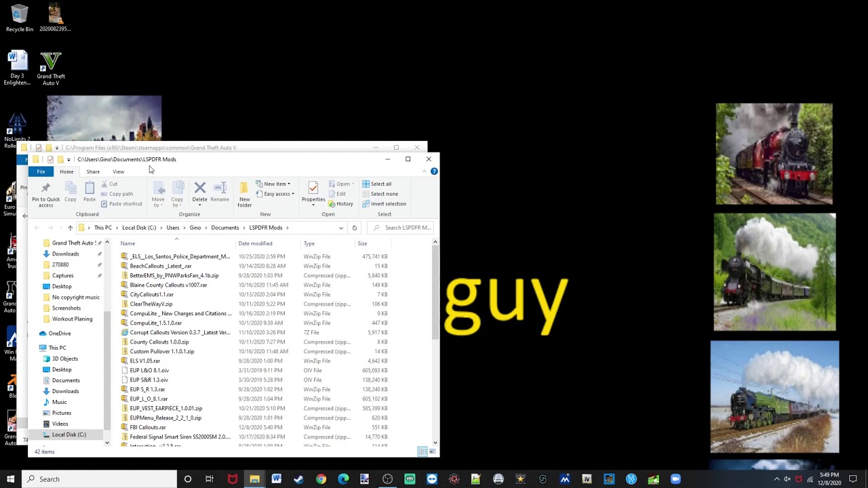Click the Delete icon in Organize group
Image resolution: width=868 pixels, height=488 pixels.
[199, 192]
